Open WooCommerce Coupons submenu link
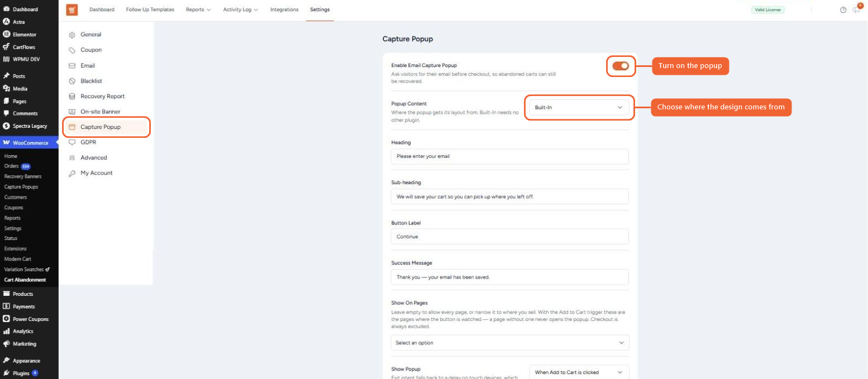 [x=13, y=208]
